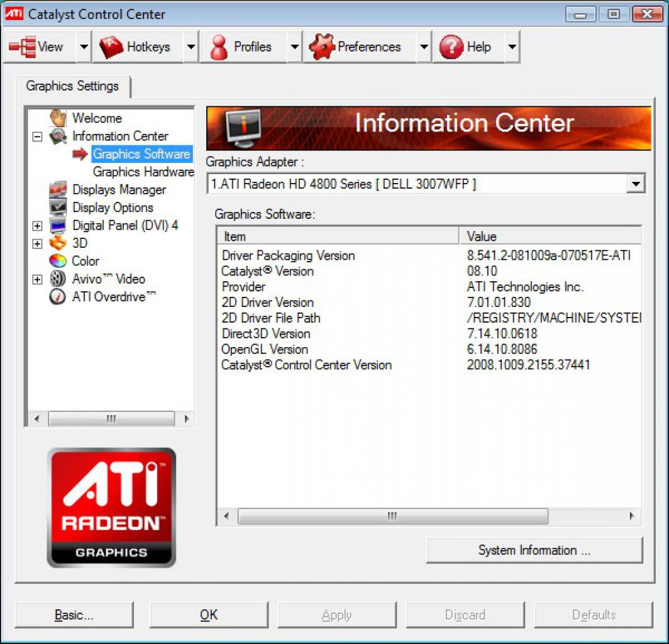Expand the Avivo Video tree node
The height and width of the screenshot is (644, 669).
point(38,279)
